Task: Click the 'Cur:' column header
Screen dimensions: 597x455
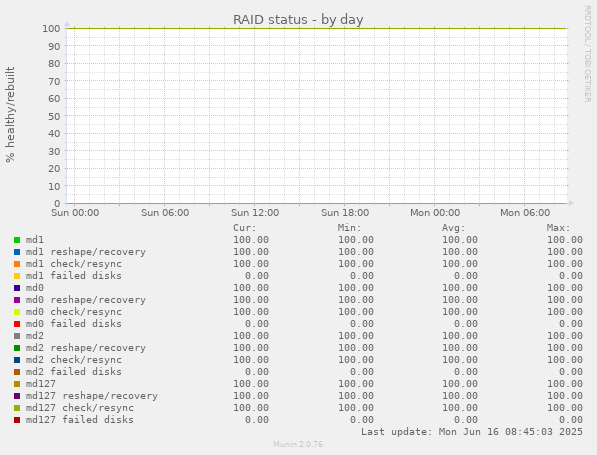Action: click(245, 228)
